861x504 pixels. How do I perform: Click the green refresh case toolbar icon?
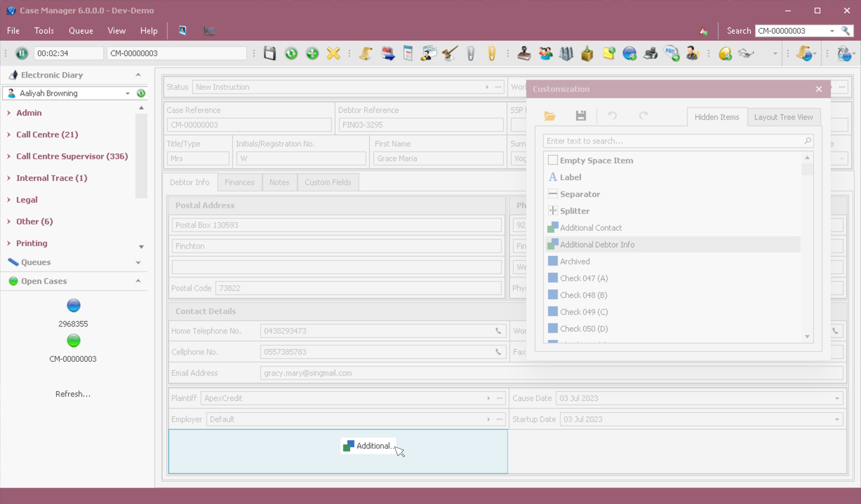coord(291,53)
